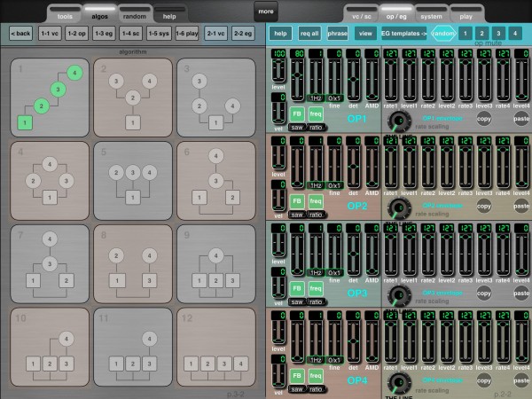This screenshot has width=532, height=399.
Task: Jump to page 1-5 sys
Action: click(x=159, y=34)
